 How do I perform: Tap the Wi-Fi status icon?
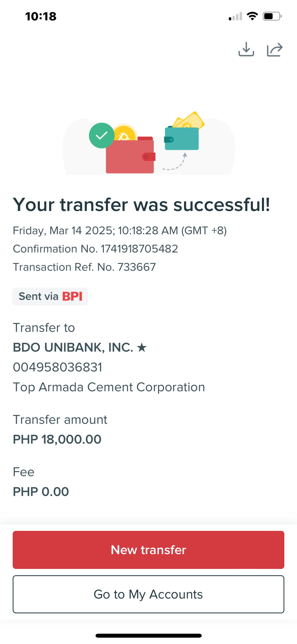[x=252, y=16]
